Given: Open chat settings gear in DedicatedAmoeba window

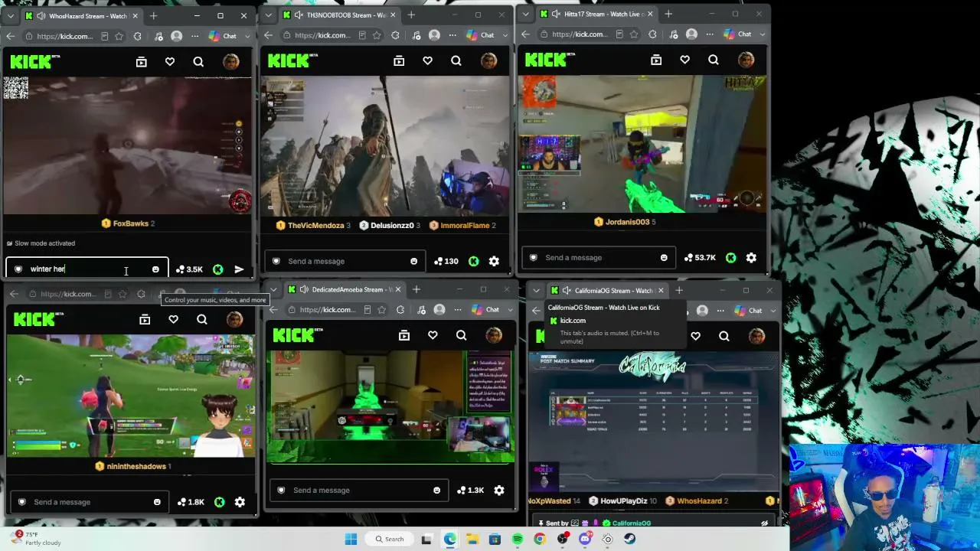Looking at the screenshot, I should click(x=498, y=491).
